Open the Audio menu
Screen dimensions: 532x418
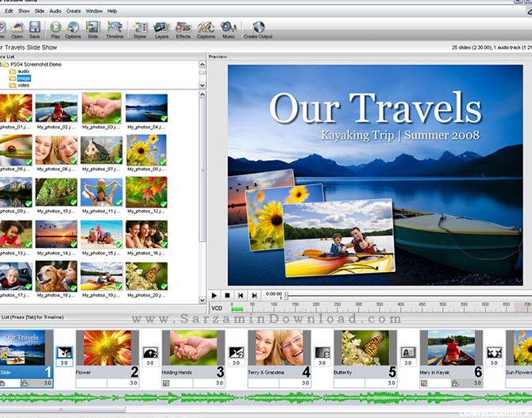(55, 11)
